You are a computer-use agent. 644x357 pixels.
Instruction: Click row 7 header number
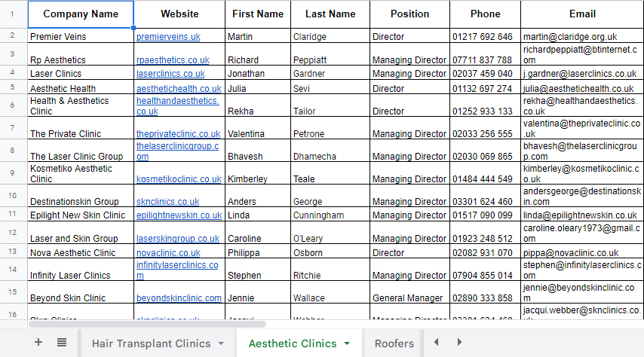point(14,127)
